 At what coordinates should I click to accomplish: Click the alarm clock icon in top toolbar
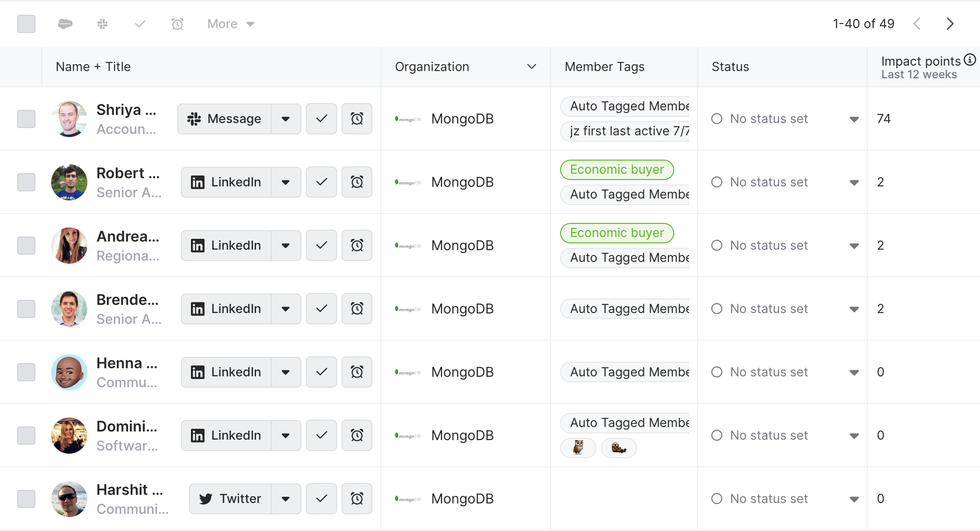tap(178, 24)
